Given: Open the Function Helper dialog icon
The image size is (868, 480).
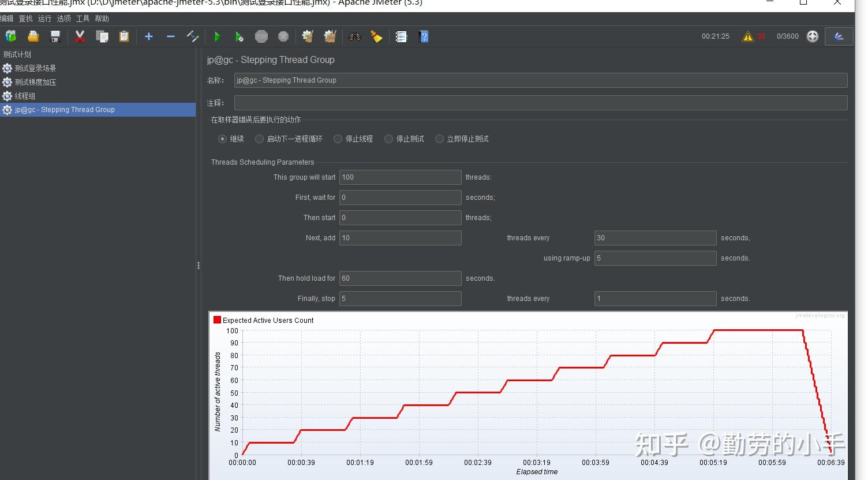Looking at the screenshot, I should point(401,37).
